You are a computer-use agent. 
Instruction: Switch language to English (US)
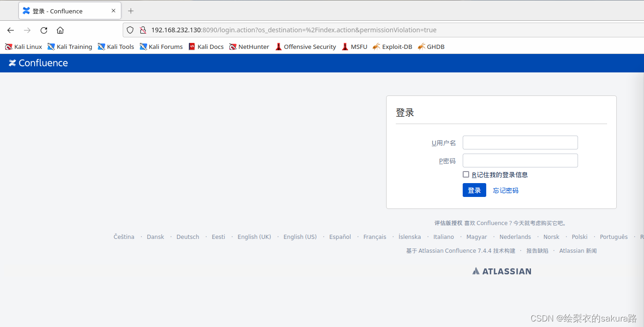coord(300,237)
